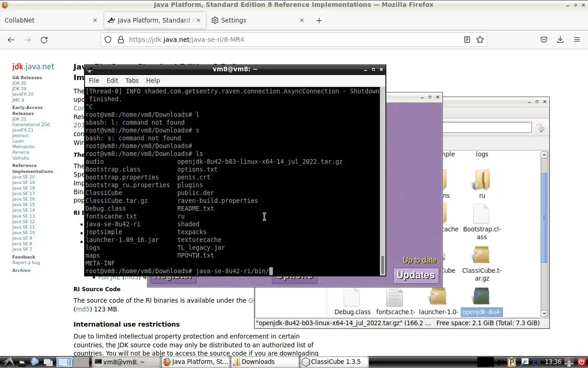The width and height of the screenshot is (588, 368).
Task: Click file manager scroll down arrow
Action: (544, 313)
